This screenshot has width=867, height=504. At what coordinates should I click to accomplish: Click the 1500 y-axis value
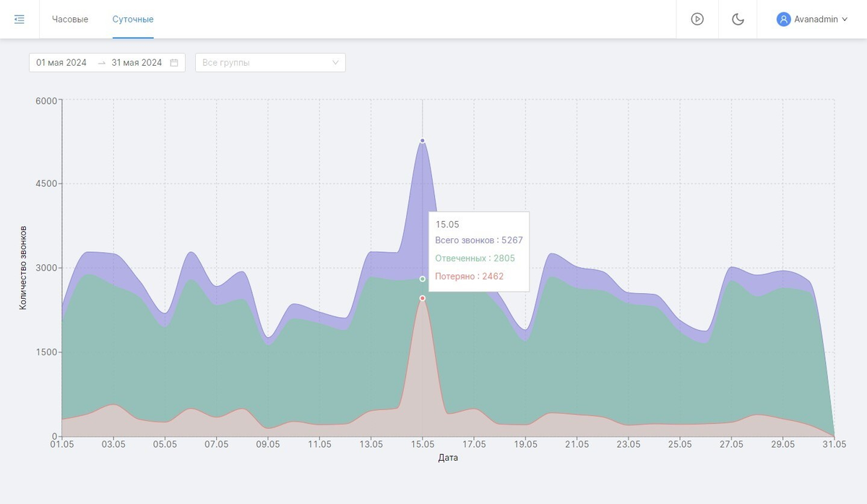(46, 352)
